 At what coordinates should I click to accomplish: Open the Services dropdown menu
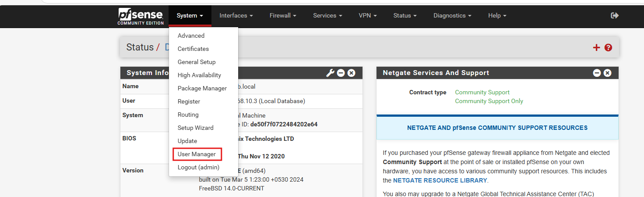327,15
